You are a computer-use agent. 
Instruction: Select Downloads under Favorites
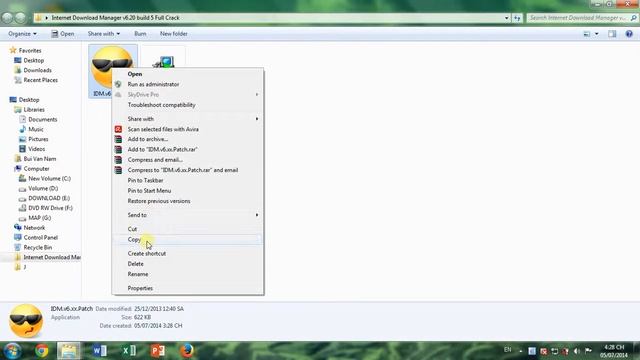tap(37, 70)
